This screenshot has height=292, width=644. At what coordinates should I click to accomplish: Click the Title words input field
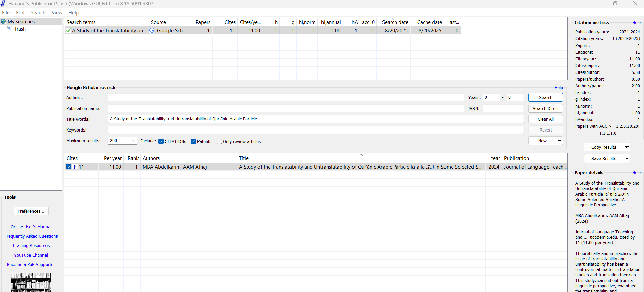316,119
